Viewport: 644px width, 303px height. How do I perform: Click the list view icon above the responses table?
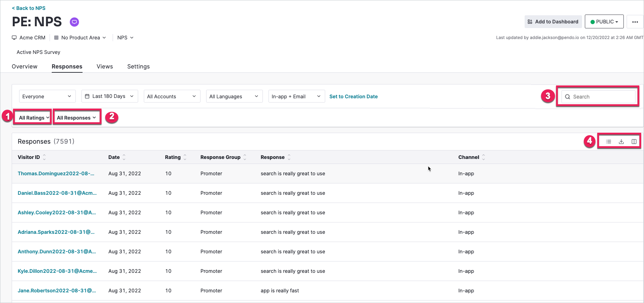point(609,142)
